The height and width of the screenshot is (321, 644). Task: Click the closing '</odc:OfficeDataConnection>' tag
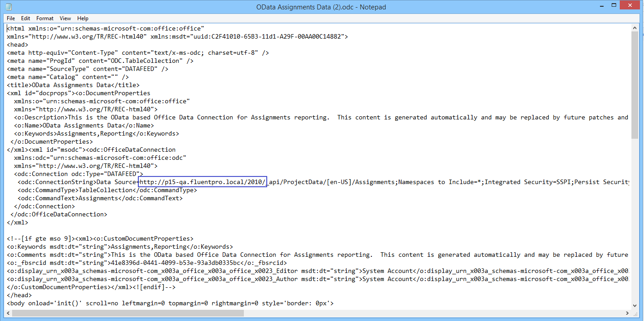pyautogui.click(x=59, y=214)
